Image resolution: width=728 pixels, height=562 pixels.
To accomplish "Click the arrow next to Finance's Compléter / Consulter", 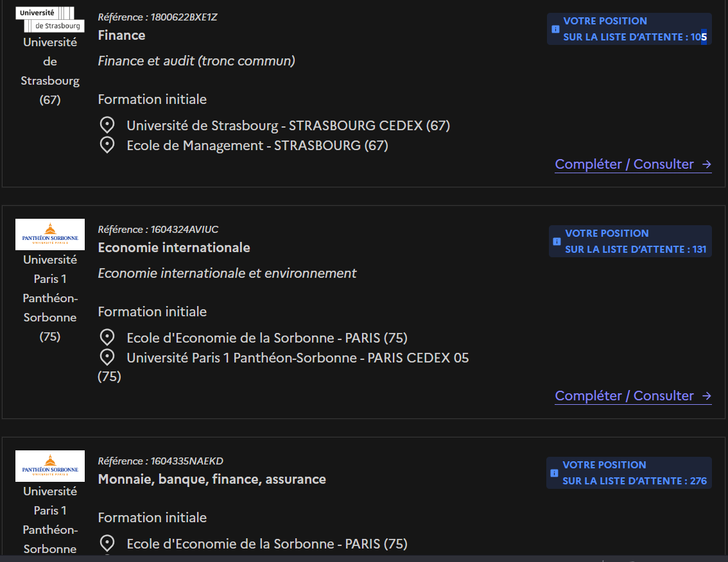I will (x=706, y=164).
